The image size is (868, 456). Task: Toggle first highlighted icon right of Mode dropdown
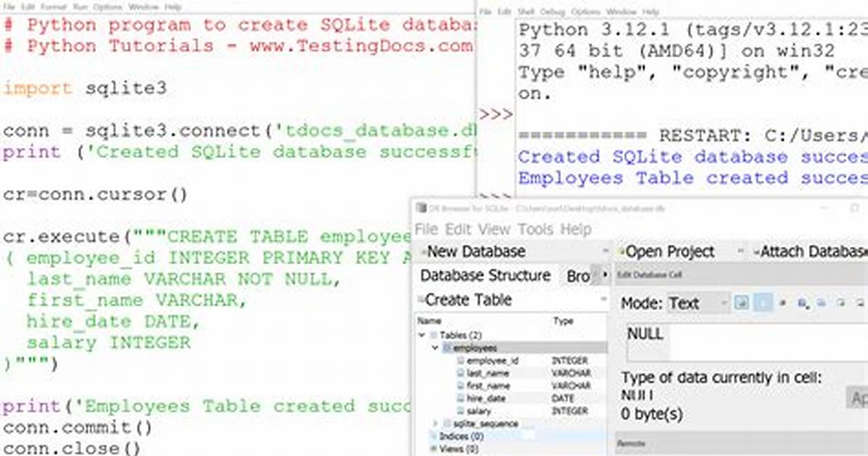point(741,303)
